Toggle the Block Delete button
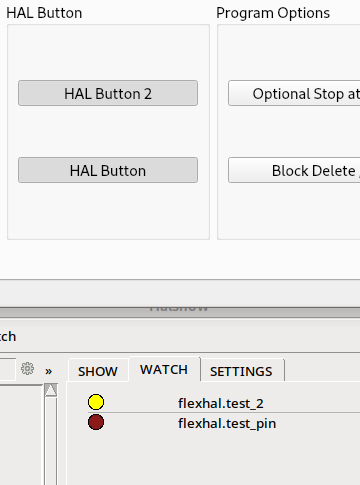The height and width of the screenshot is (485, 360). click(294, 170)
